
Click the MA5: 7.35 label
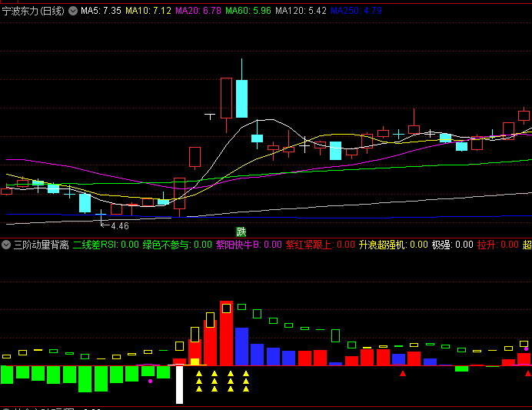[x=101, y=11]
